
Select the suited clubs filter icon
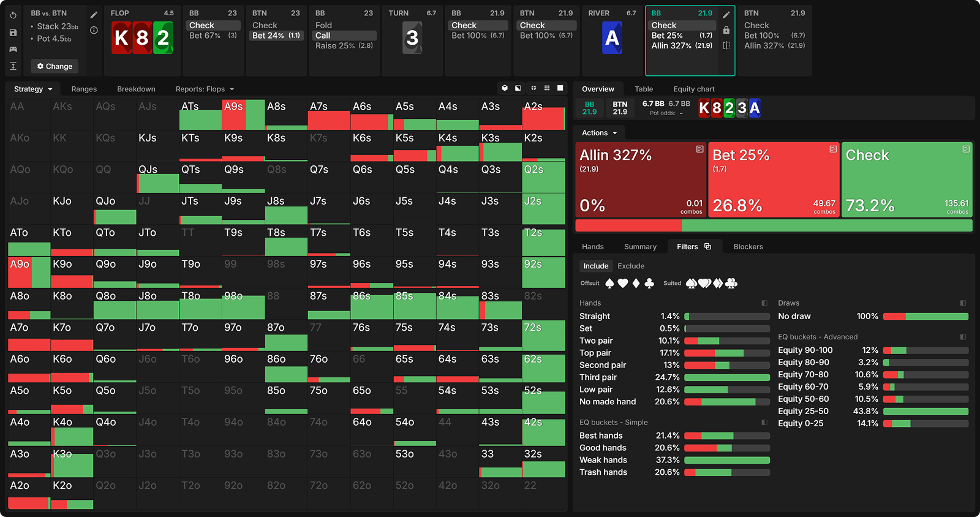[731, 283]
